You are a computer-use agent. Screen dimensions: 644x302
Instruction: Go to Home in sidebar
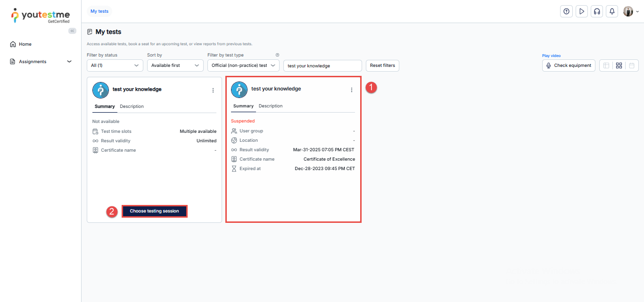[25, 44]
